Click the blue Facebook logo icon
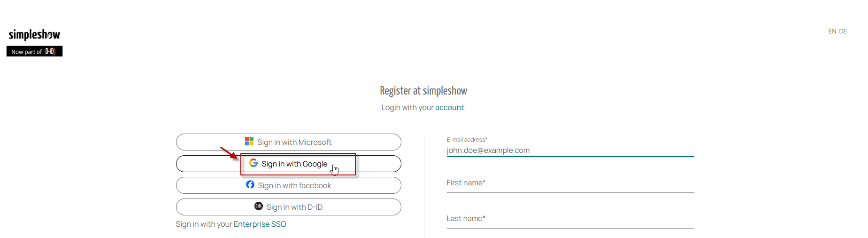This screenshot has height=238, width=868. (250, 185)
